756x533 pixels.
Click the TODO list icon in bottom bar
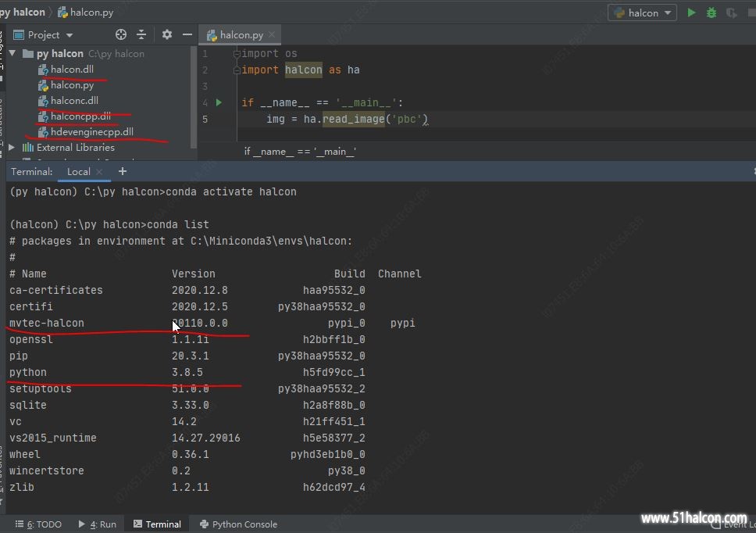pos(20,524)
